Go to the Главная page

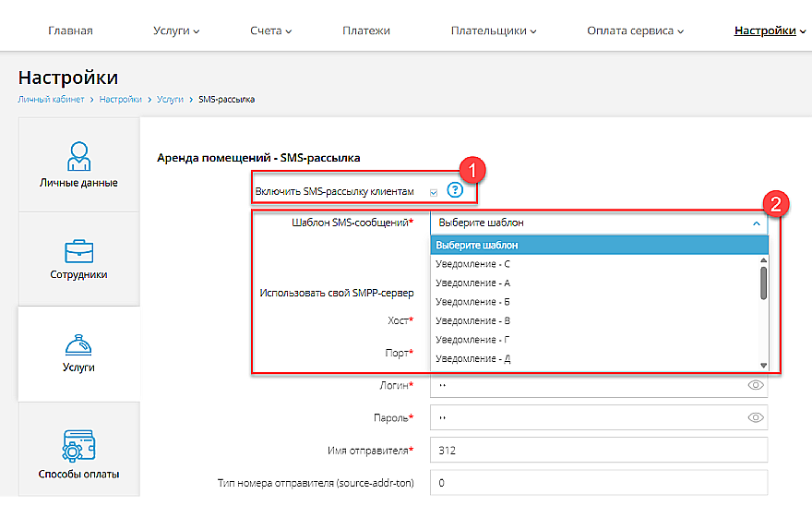coord(70,30)
